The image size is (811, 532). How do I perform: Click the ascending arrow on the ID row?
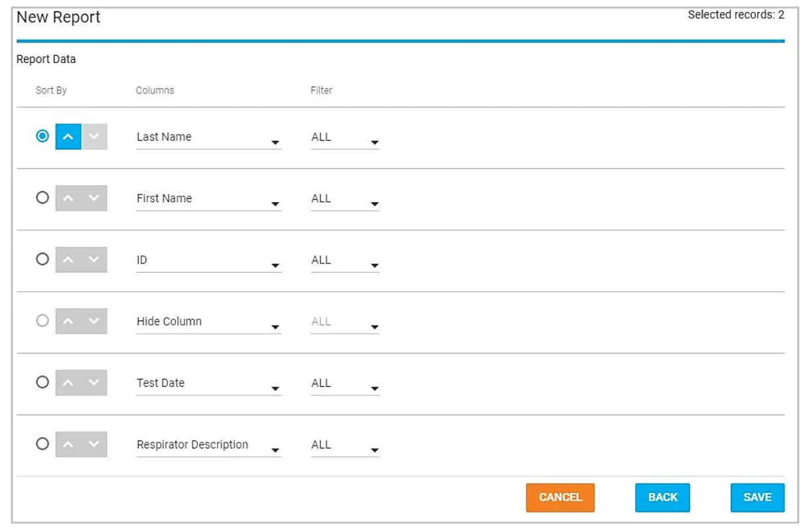(68, 259)
